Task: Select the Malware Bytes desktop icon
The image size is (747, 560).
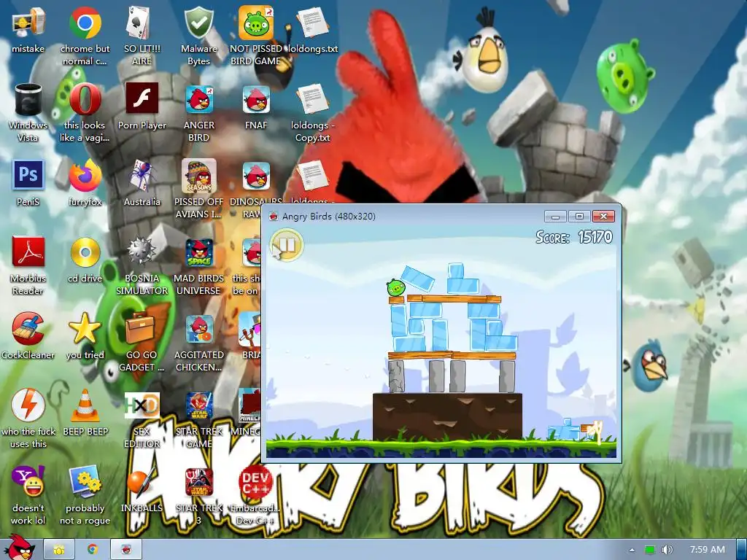Action: [x=198, y=36]
